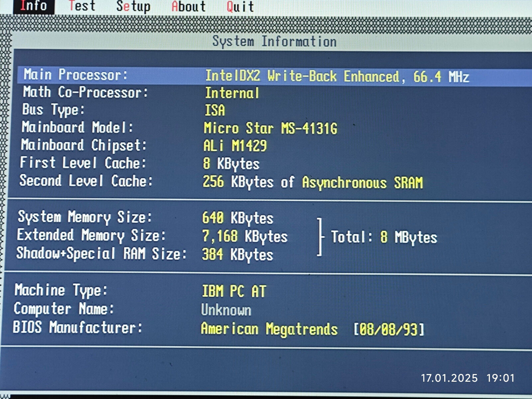This screenshot has width=532, height=399.
Task: Click the 'Bus Type:' label
Action: 53,110
